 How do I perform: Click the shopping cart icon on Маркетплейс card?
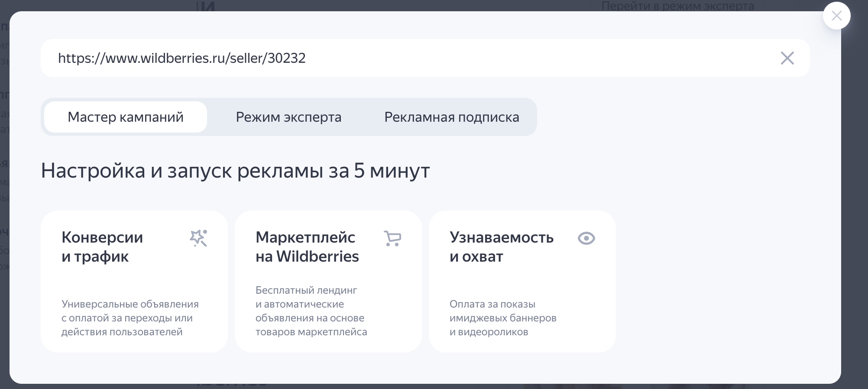coord(392,238)
